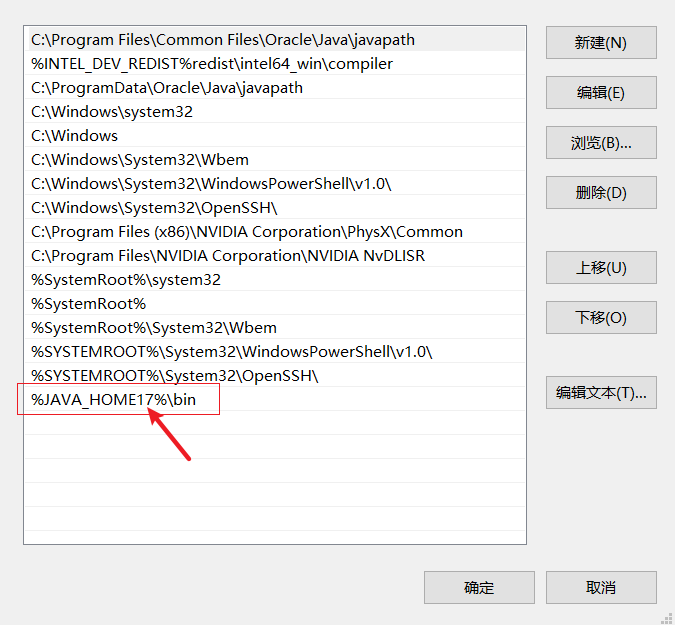Delete entry with 删除(D) button
The height and width of the screenshot is (625, 675).
click(601, 192)
